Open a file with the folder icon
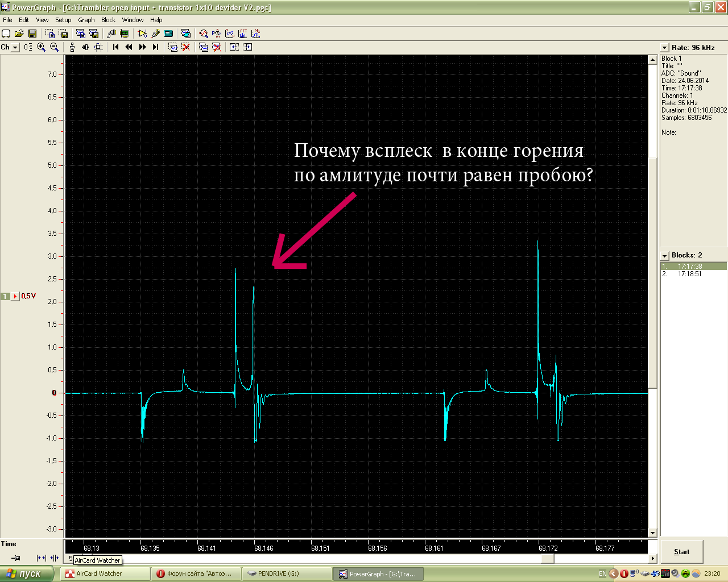This screenshot has width=728, height=582. [x=19, y=34]
